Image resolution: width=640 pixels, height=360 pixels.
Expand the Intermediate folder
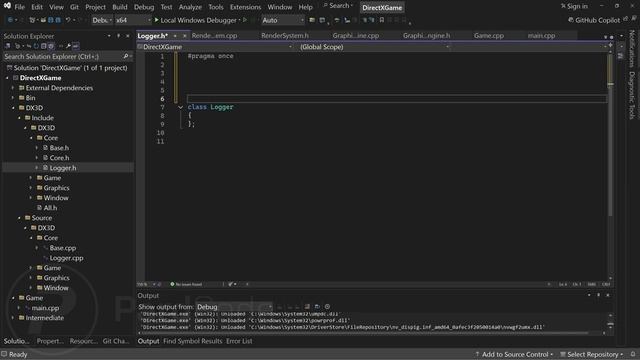coord(13,318)
